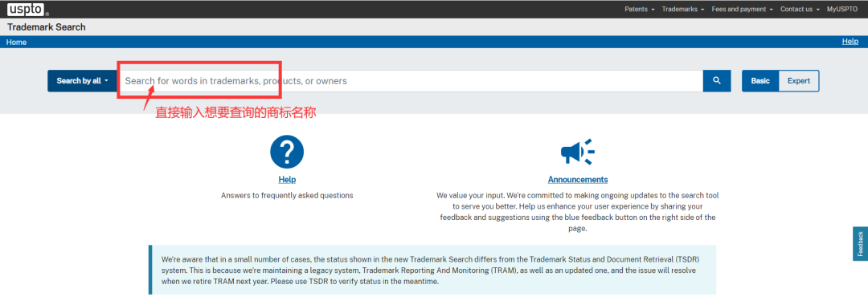
Task: Open the Trademarks dropdown menu
Action: tap(683, 10)
